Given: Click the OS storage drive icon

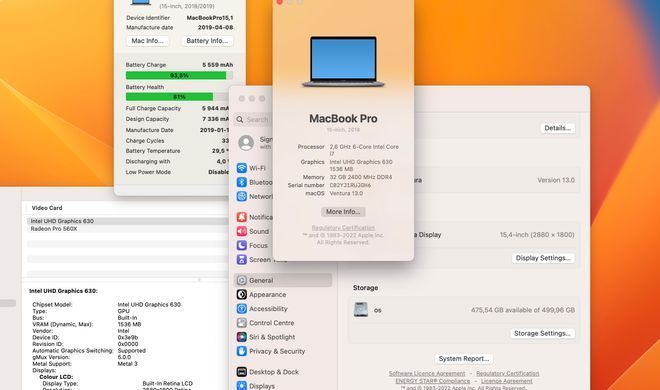Looking at the screenshot, I should click(x=361, y=310).
